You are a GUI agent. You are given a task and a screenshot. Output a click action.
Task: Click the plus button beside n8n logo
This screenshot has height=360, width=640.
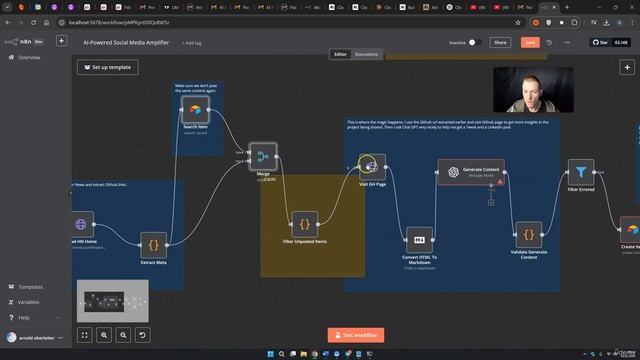[62, 41]
